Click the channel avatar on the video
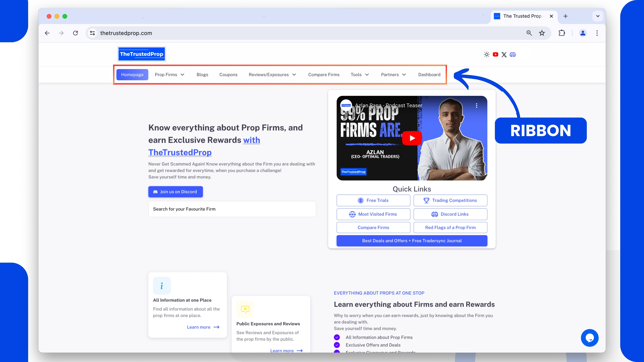Image resolution: width=644 pixels, height=362 pixels. (x=346, y=105)
